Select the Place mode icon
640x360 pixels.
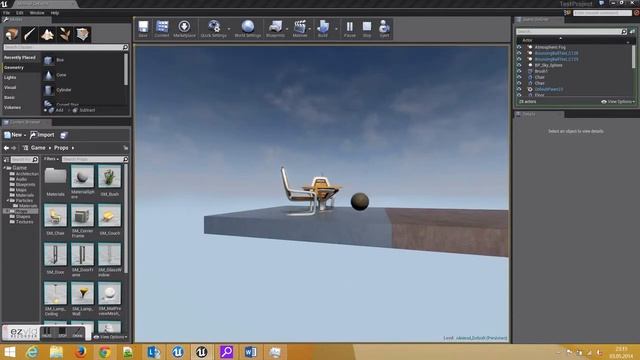[12, 34]
